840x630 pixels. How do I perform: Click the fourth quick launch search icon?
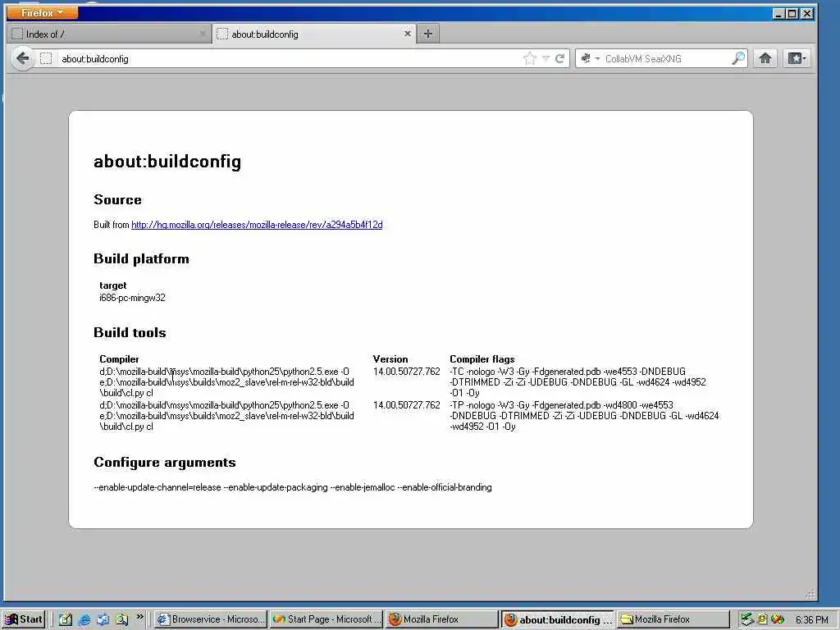click(x=121, y=620)
